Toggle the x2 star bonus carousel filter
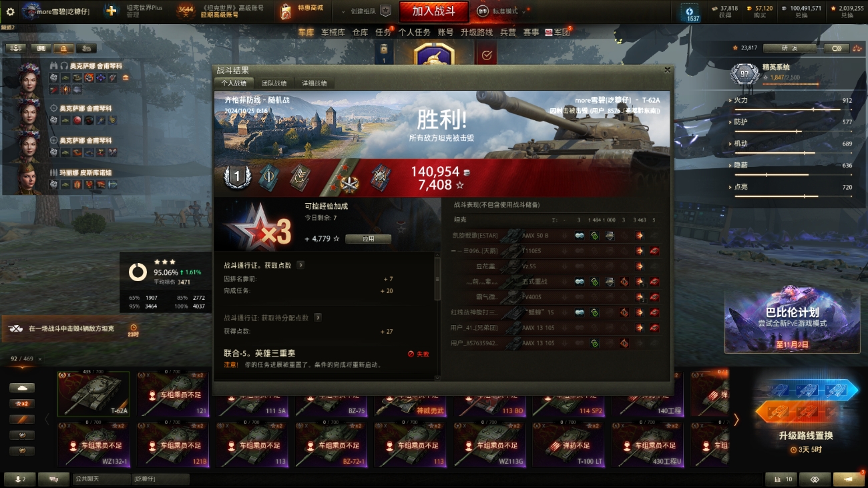Screen dimensions: 868x488 22,403
